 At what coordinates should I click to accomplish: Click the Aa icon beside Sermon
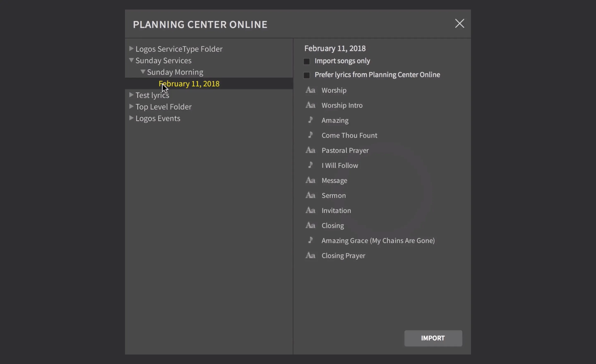(310, 195)
